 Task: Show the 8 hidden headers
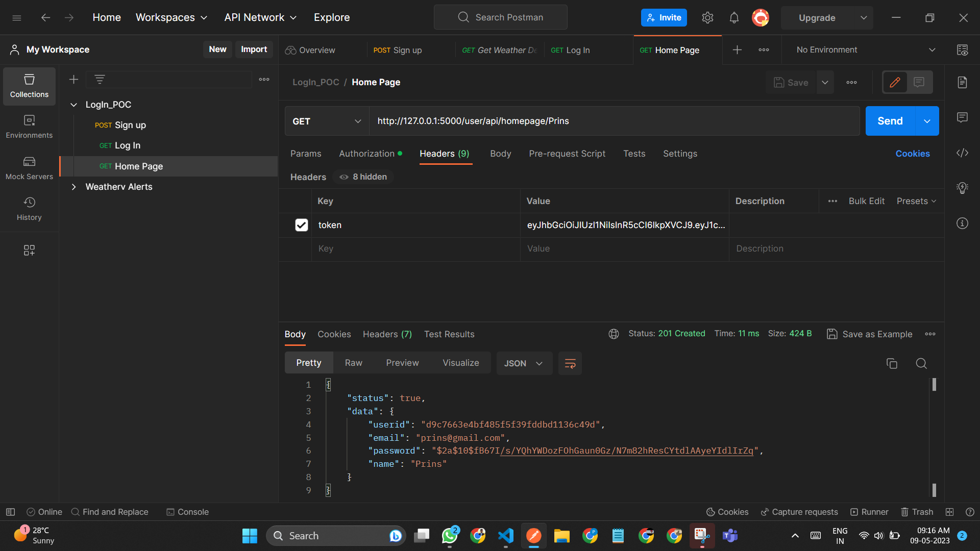pyautogui.click(x=363, y=177)
